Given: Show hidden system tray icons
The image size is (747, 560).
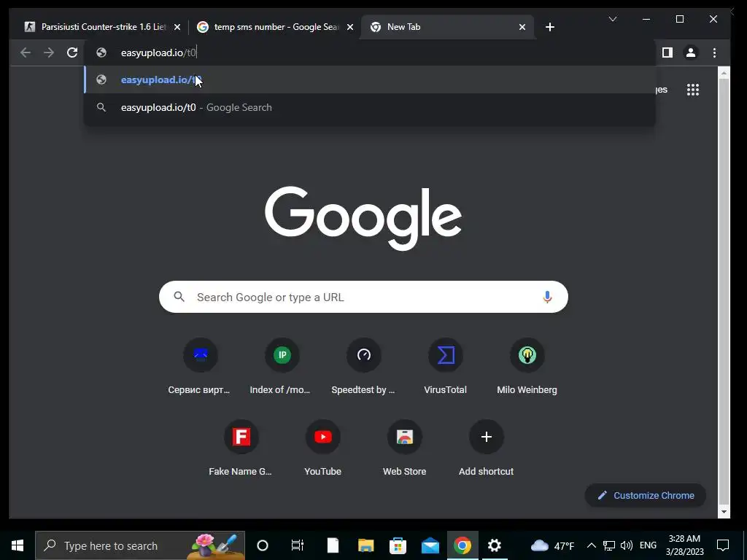Looking at the screenshot, I should point(591,545).
